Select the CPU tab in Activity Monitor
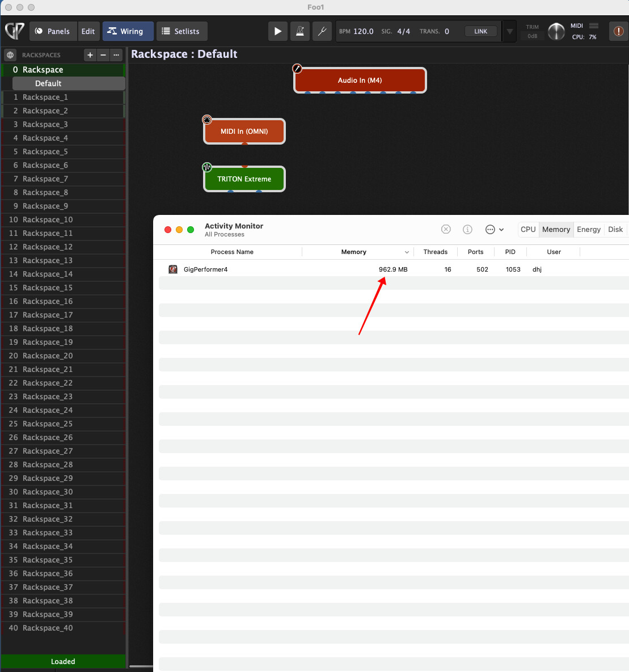Screen dimensions: 629x672 click(528, 229)
